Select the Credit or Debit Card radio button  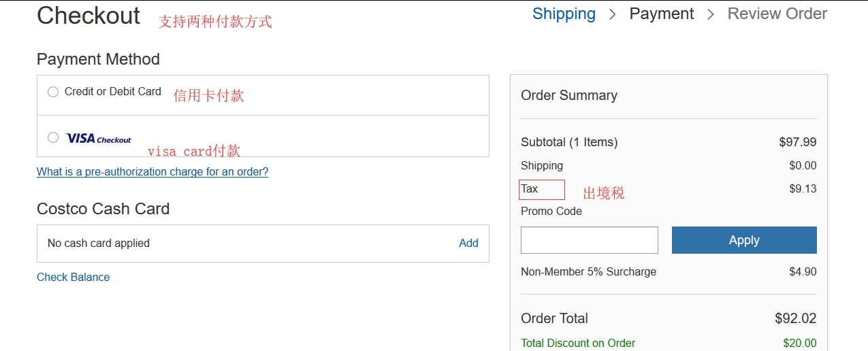[x=53, y=92]
